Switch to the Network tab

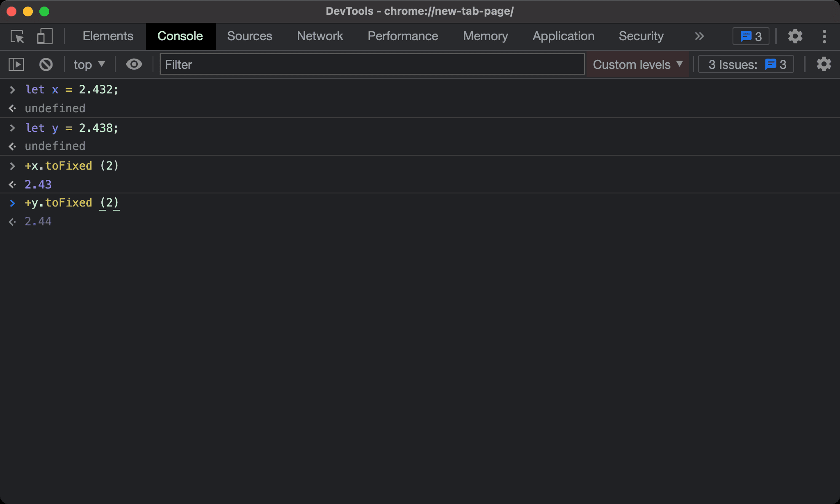click(x=320, y=36)
